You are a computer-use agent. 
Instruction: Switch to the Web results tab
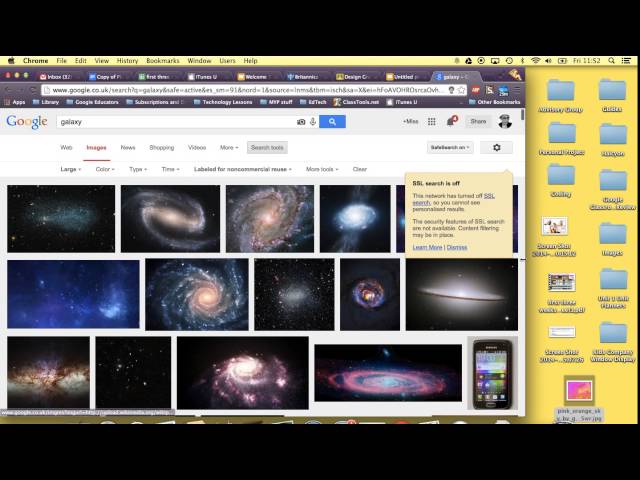tap(66, 147)
